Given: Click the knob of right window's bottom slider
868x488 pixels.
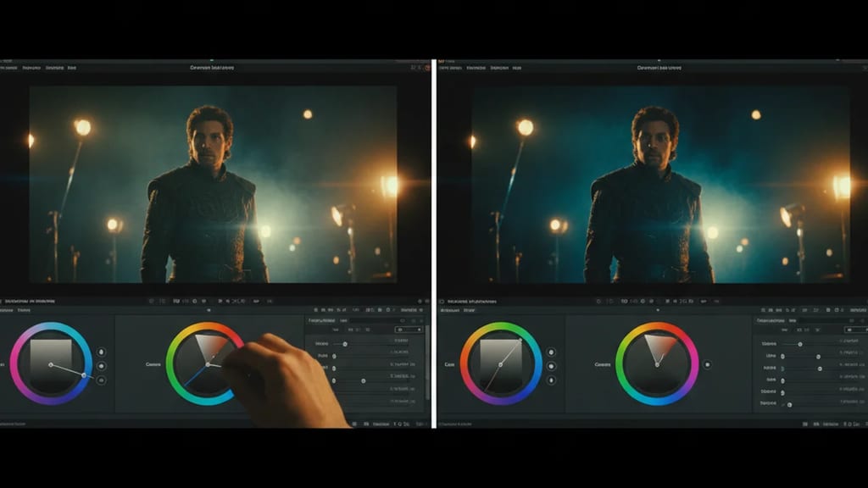Looking at the screenshot, I should (x=789, y=404).
